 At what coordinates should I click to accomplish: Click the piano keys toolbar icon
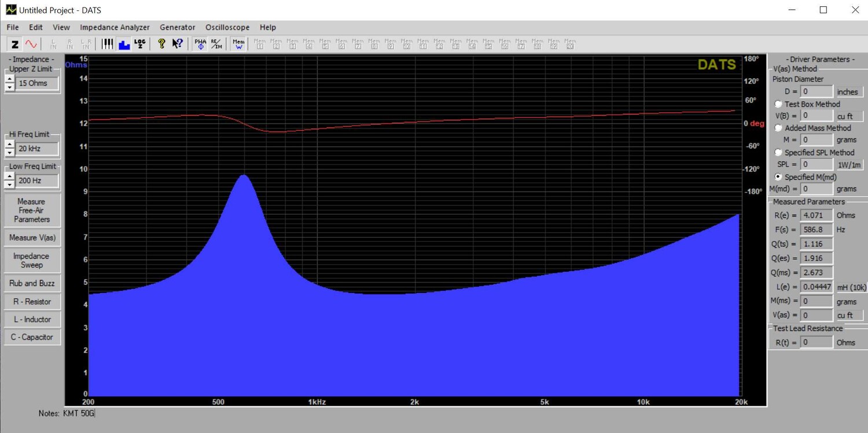click(x=108, y=44)
